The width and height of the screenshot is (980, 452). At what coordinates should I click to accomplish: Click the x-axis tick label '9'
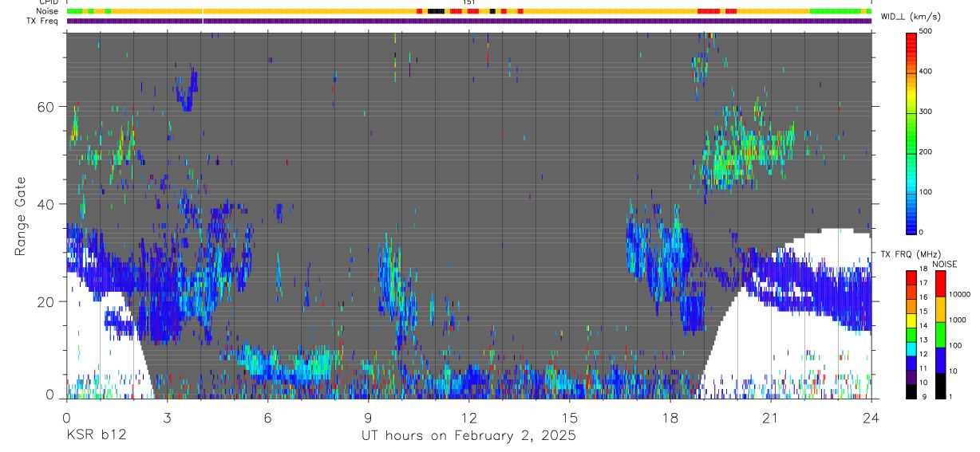pos(368,418)
